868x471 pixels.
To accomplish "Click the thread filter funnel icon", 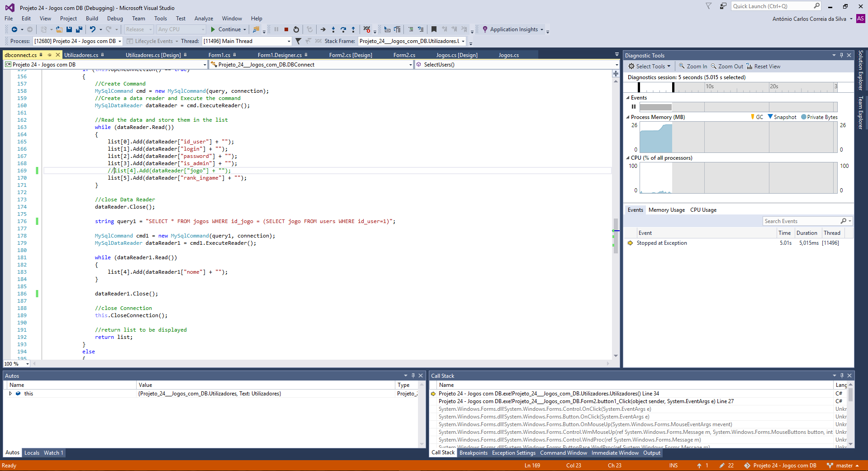I will tap(298, 41).
